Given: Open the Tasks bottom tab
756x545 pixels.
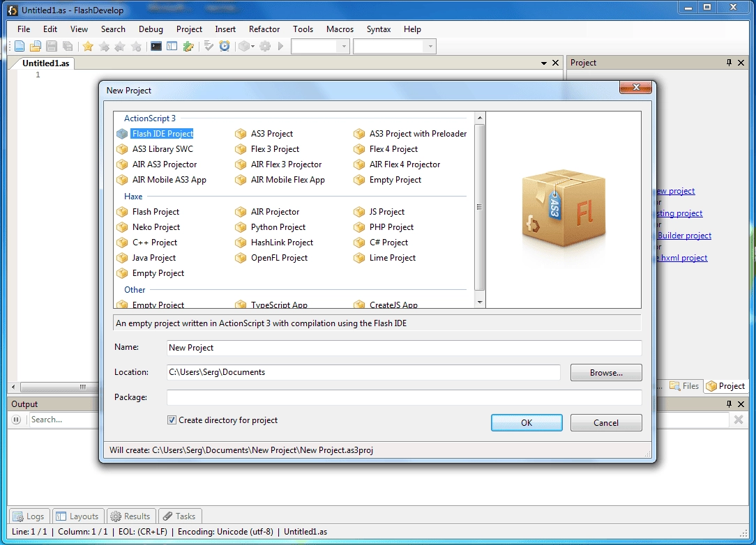Looking at the screenshot, I should pyautogui.click(x=179, y=516).
